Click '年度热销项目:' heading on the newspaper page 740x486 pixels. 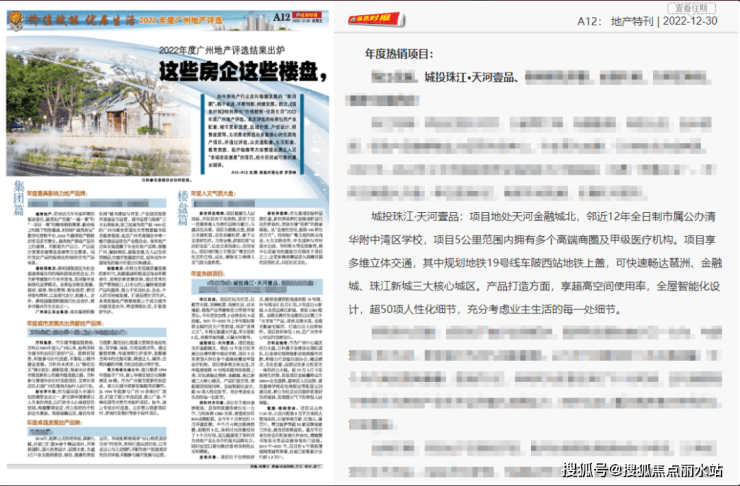208,274
